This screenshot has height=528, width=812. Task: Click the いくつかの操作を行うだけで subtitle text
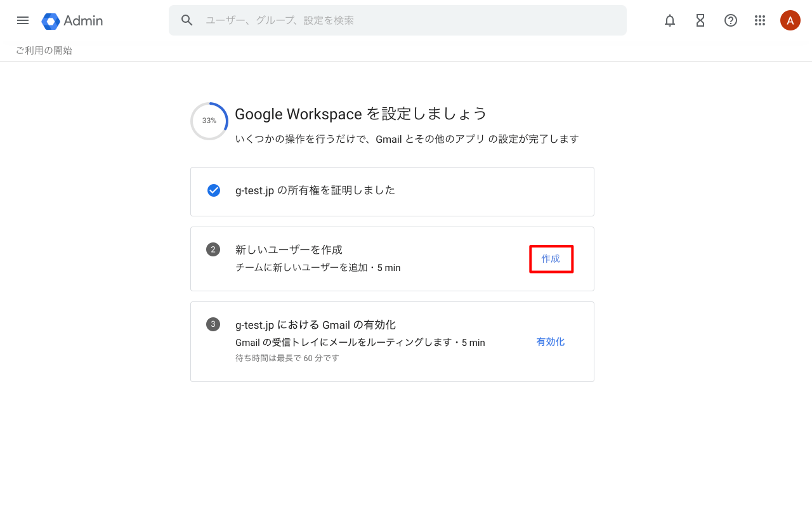click(x=407, y=139)
